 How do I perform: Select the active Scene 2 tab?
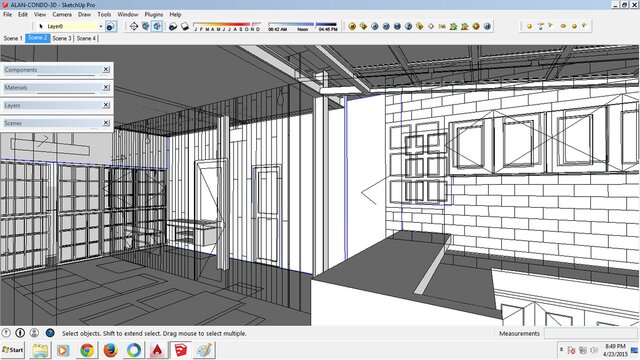[38, 38]
